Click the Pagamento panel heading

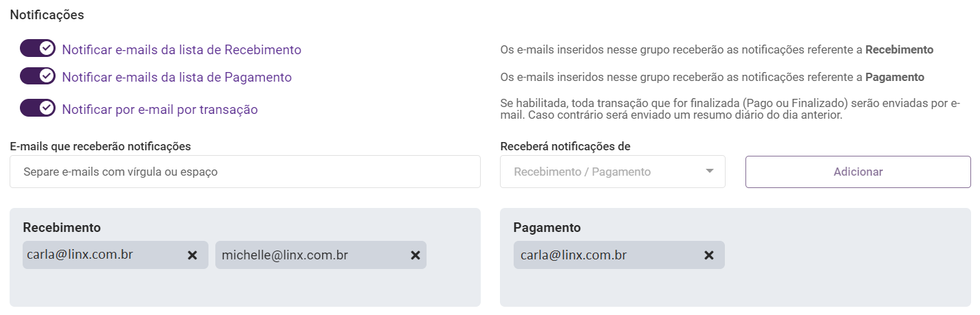(x=547, y=228)
